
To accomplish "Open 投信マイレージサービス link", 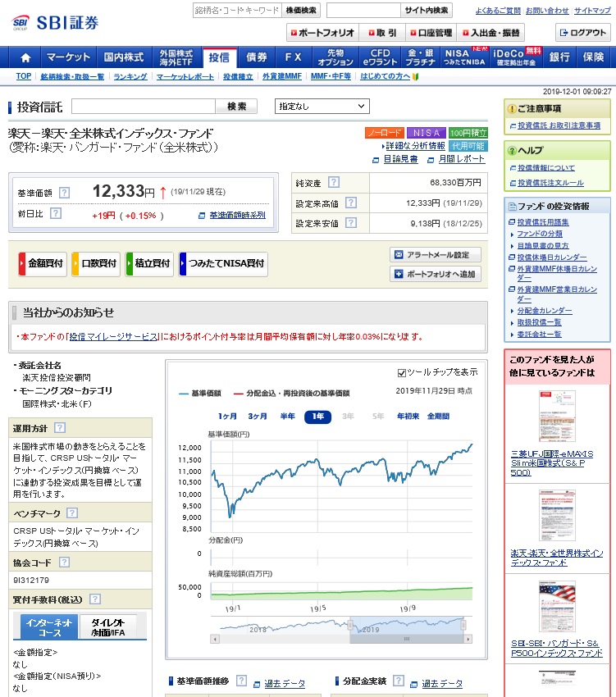I will (113, 336).
